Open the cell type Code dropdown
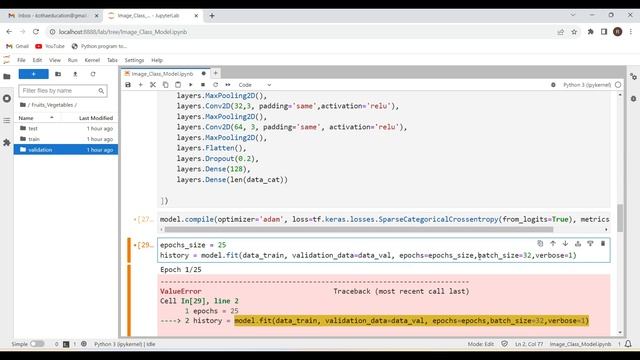This screenshot has height=360, width=640. tap(255, 85)
